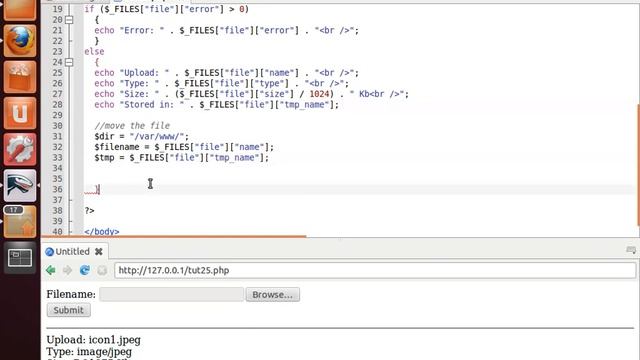Click the $tmp assignment on line 33
This screenshot has width=640, height=360.
[x=182, y=158]
